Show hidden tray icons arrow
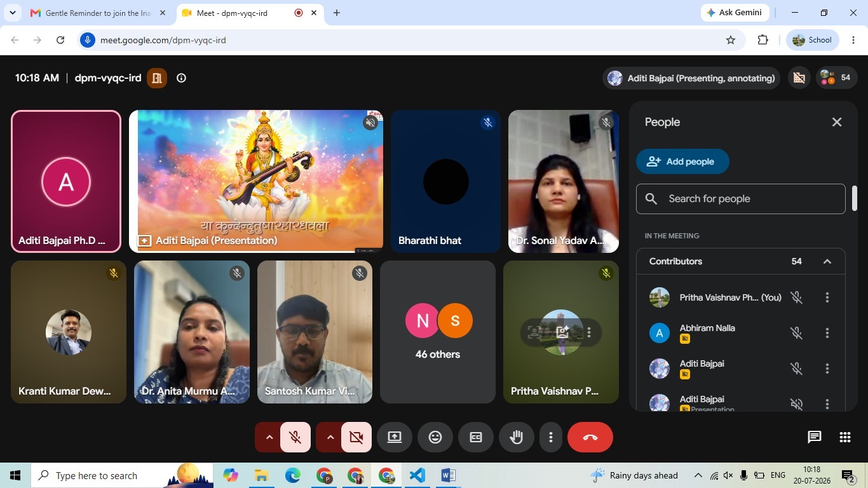868x488 pixels. pos(698,475)
